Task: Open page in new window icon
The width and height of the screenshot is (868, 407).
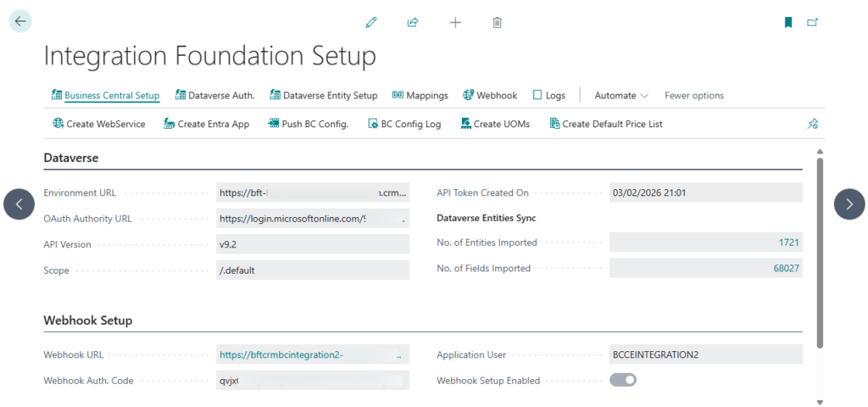Action: (813, 22)
